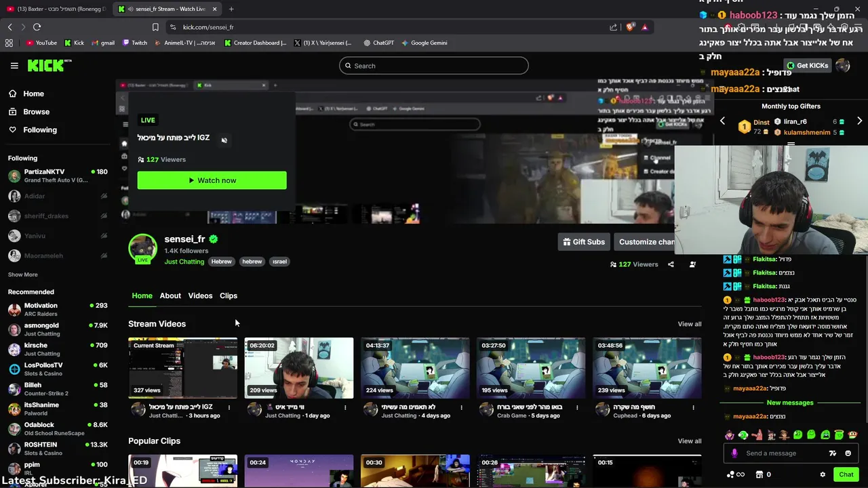Screen dimensions: 868x488
Task: Click the share icon beside viewer count
Action: coord(671,264)
